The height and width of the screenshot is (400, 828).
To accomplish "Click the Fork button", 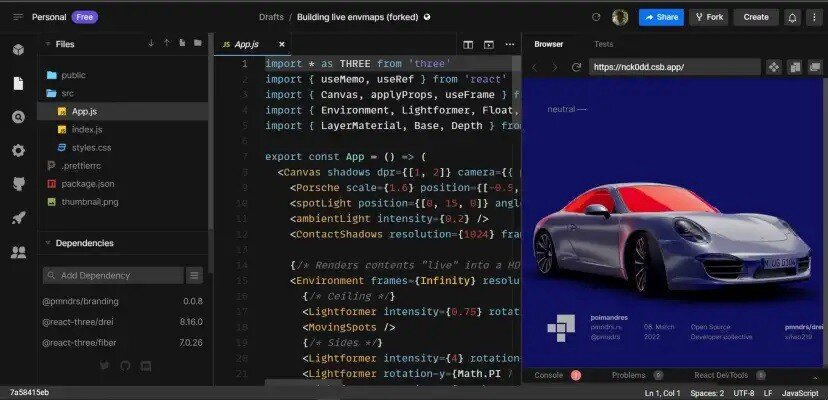I will coord(708,17).
